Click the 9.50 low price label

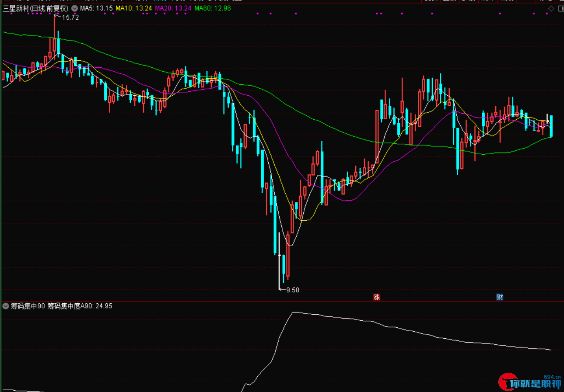pos(293,290)
